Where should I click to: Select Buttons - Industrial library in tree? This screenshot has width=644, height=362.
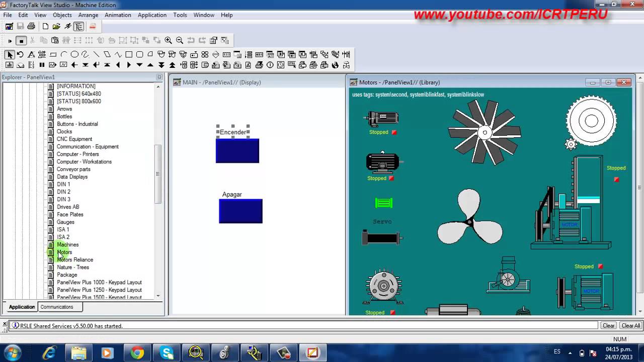point(77,124)
